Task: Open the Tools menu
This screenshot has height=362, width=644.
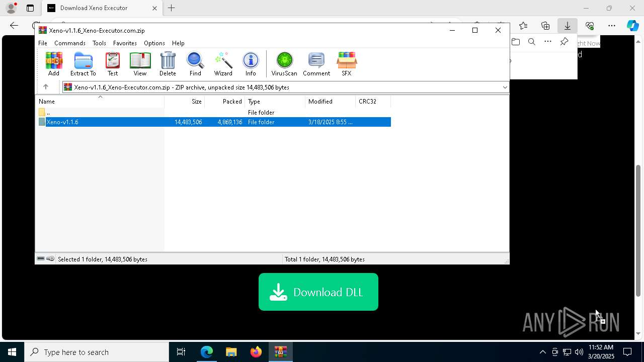Action: [x=99, y=43]
